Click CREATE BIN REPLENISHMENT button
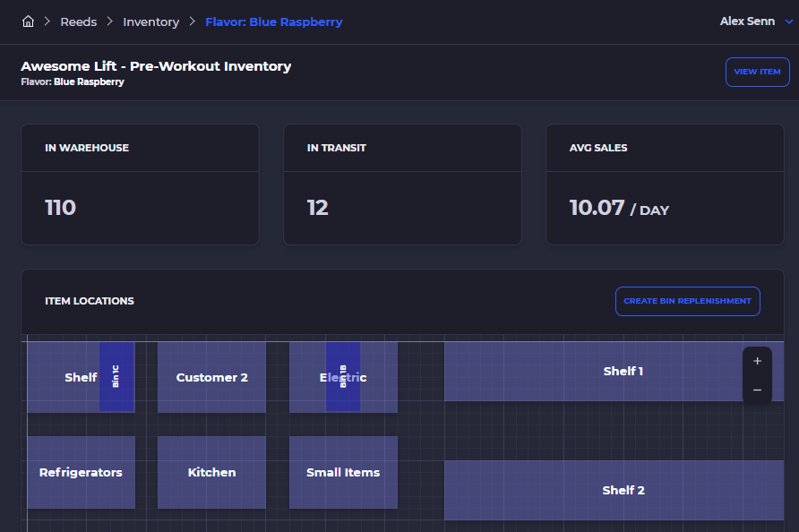This screenshot has width=799, height=532. [687, 301]
